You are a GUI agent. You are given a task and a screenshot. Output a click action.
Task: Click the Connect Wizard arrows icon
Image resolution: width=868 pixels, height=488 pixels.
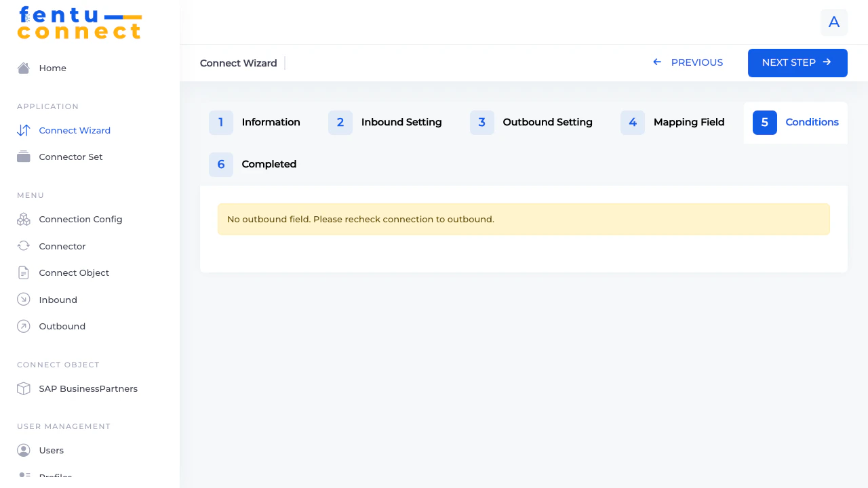click(24, 130)
